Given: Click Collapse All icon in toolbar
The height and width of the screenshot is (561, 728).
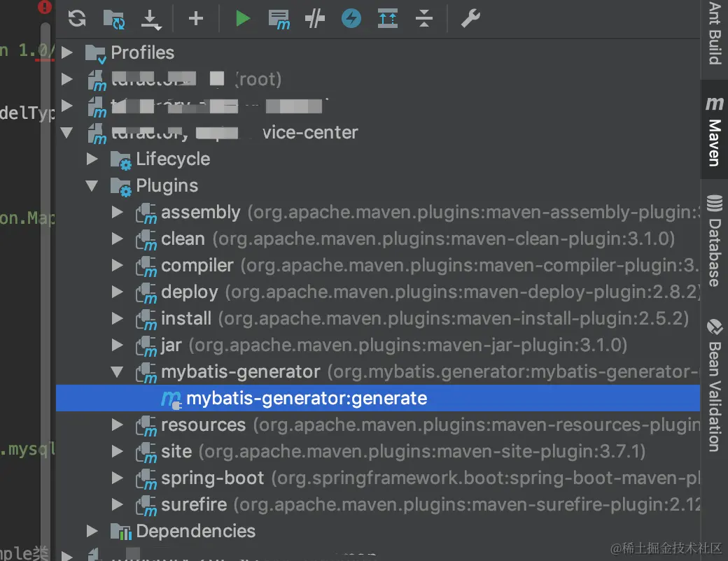Looking at the screenshot, I should coord(424,19).
